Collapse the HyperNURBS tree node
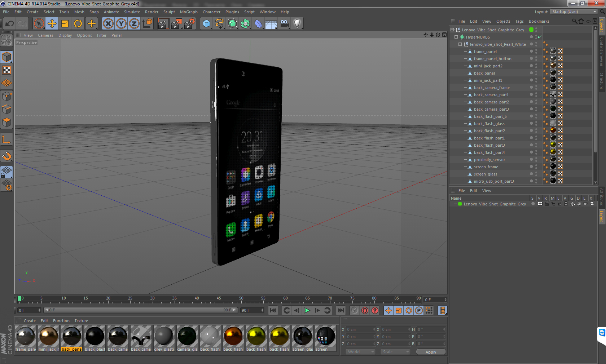Viewport: 606px width, 364px height. click(x=456, y=37)
